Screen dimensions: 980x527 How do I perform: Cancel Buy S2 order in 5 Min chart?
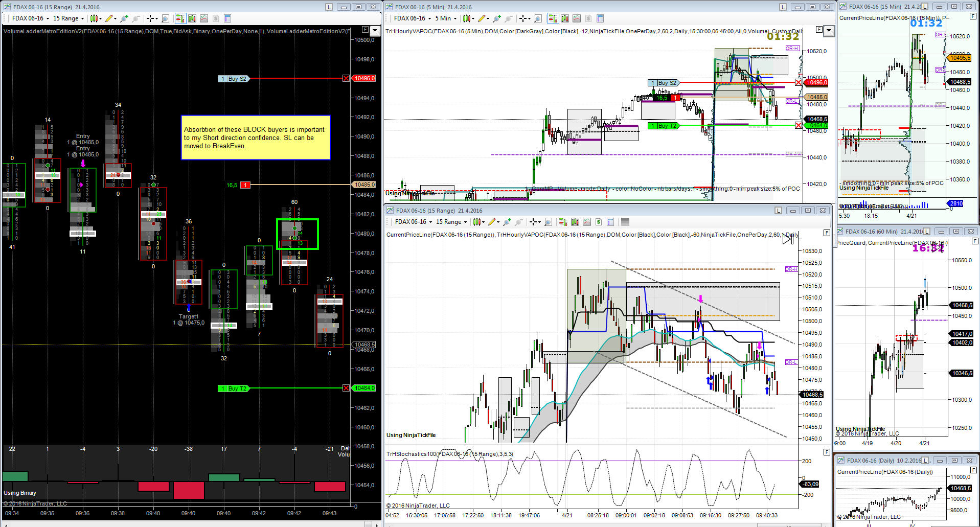[x=799, y=82]
